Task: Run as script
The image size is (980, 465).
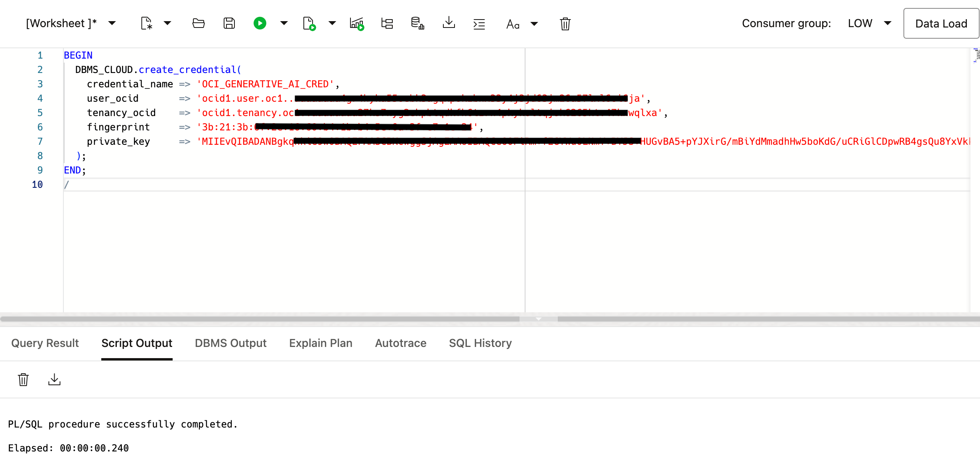Action: click(309, 24)
